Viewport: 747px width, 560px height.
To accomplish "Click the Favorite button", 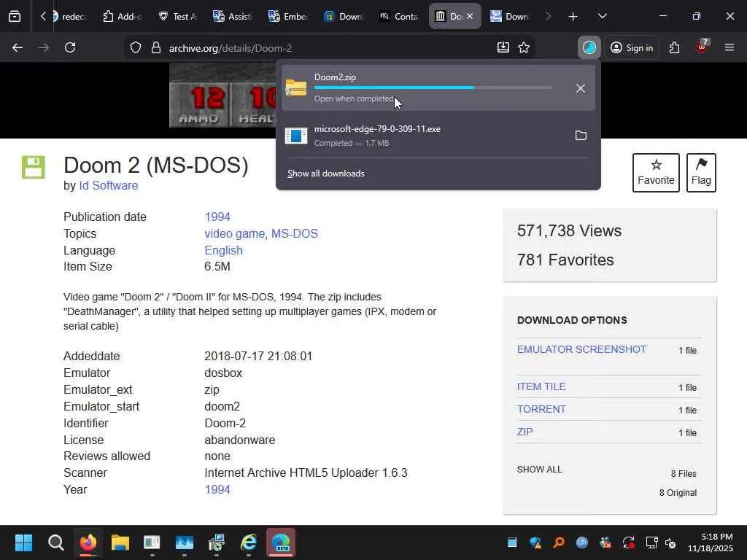I will (x=656, y=172).
